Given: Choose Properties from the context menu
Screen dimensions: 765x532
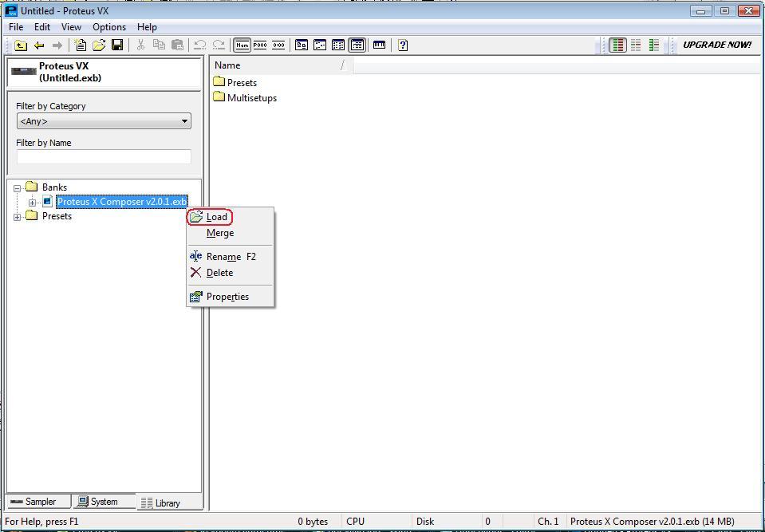Looking at the screenshot, I should (x=231, y=297).
